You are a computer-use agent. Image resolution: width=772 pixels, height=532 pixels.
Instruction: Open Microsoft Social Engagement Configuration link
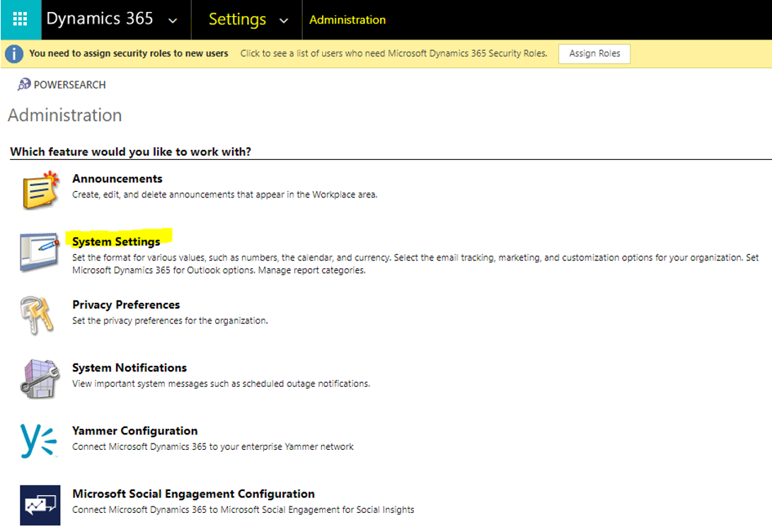193,494
